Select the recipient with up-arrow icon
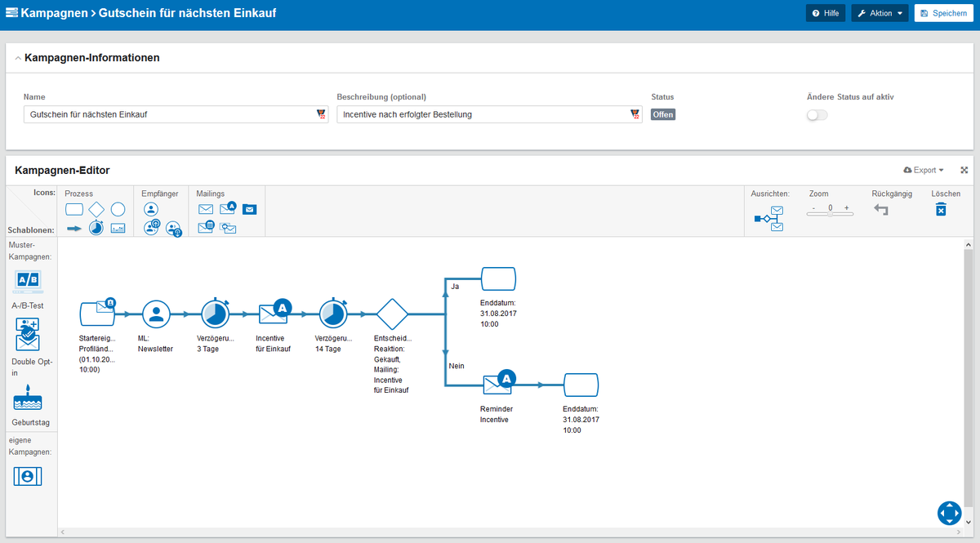The image size is (980, 543). (151, 229)
